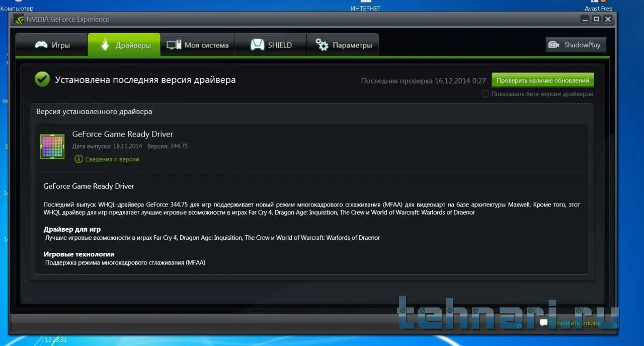
Task: Open Сведения о версии link
Action: [x=112, y=159]
